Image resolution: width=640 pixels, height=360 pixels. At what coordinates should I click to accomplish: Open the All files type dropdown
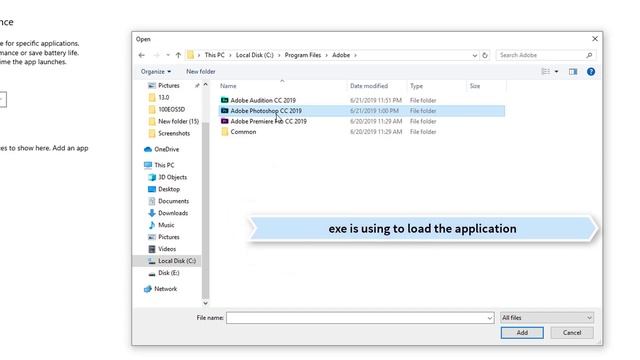(547, 318)
